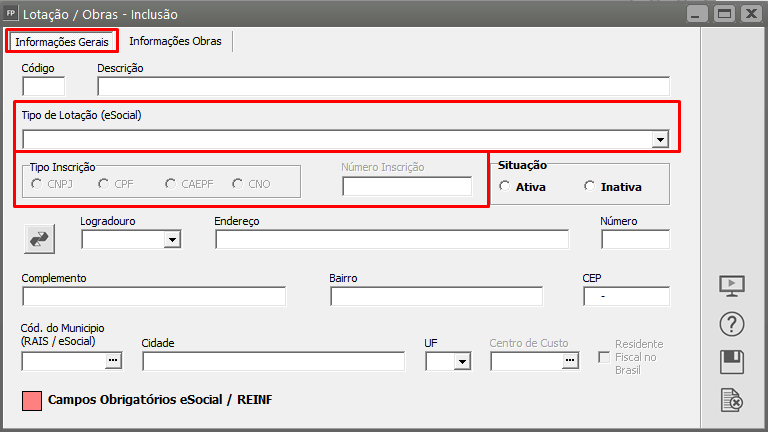Open the UF state dropdown

462,361
